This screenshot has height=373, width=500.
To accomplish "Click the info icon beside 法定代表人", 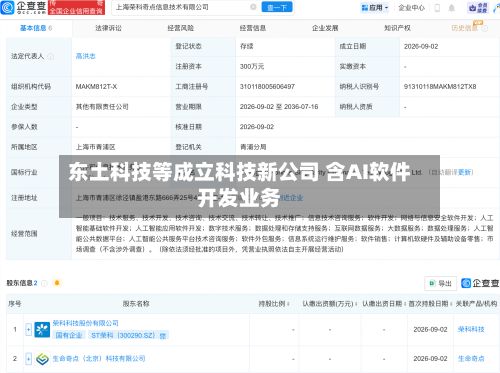I will tap(51, 56).
